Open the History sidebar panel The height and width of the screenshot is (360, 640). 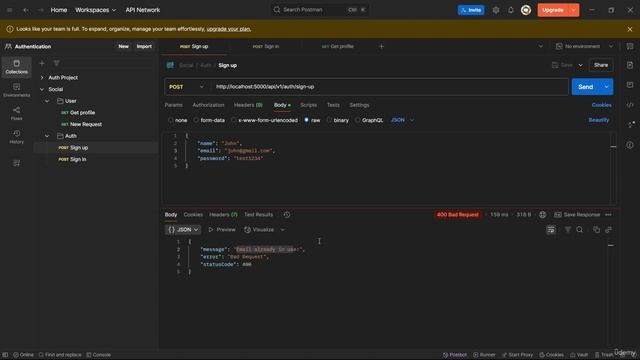click(x=16, y=137)
